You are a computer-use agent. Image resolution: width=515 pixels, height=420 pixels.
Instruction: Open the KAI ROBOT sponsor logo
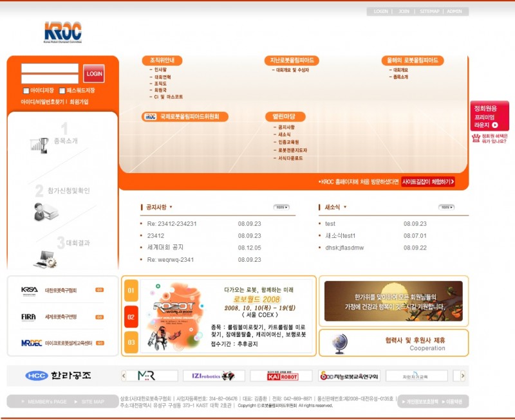tap(280, 376)
